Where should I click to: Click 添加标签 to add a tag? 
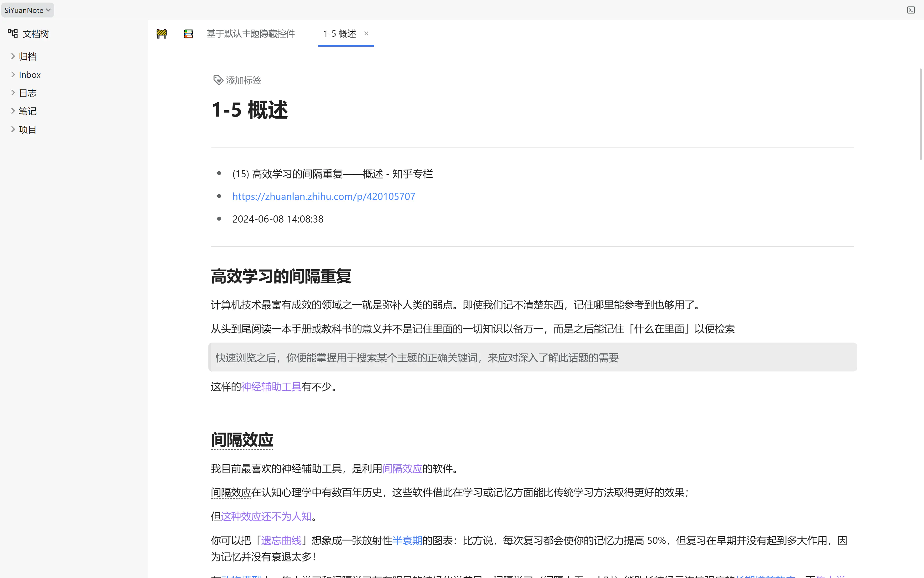coord(243,80)
